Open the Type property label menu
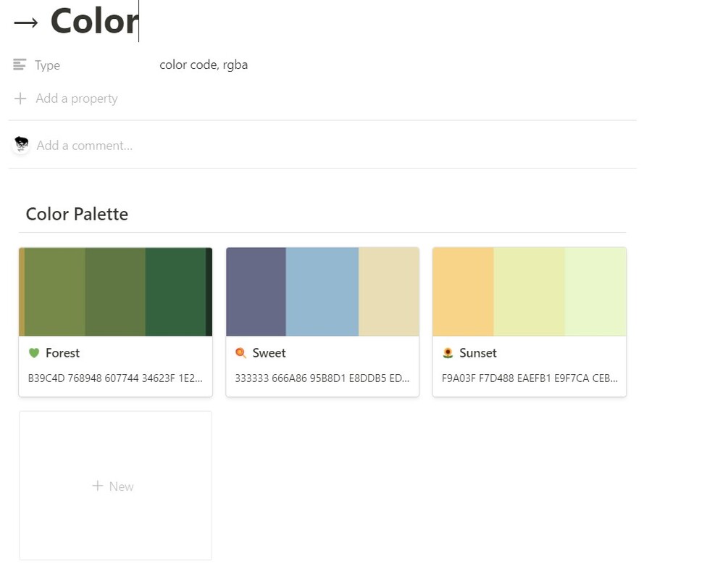 [x=47, y=65]
